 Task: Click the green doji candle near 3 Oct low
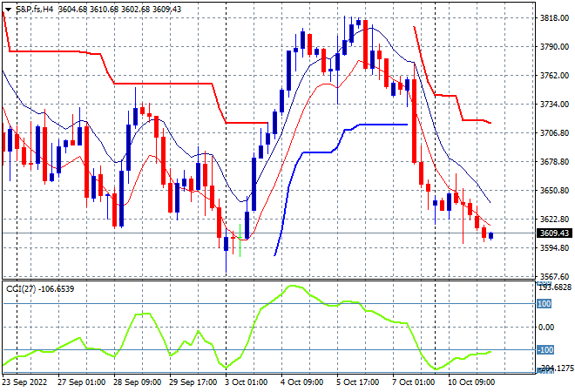pos(240,240)
